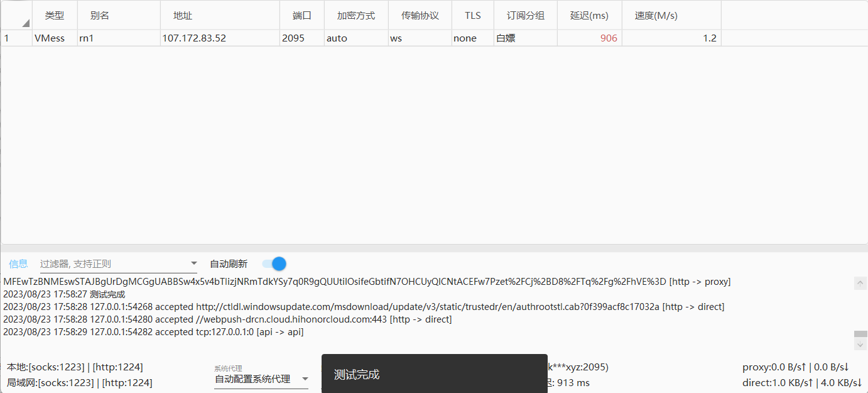Click the 过滤器 filter input field
The image size is (868, 393).
[x=113, y=264]
